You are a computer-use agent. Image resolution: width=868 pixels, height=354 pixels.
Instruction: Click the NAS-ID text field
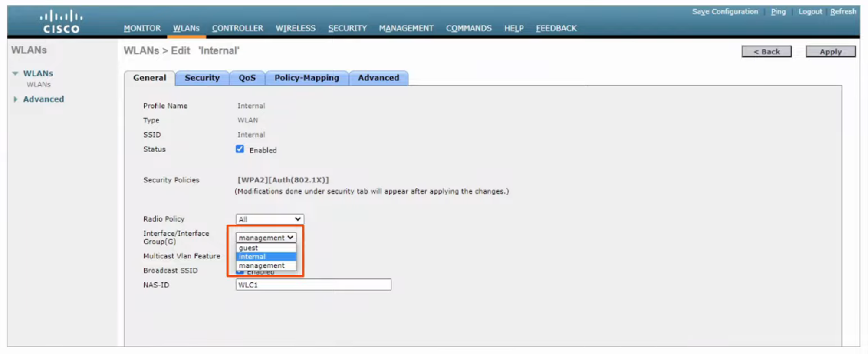(x=313, y=285)
